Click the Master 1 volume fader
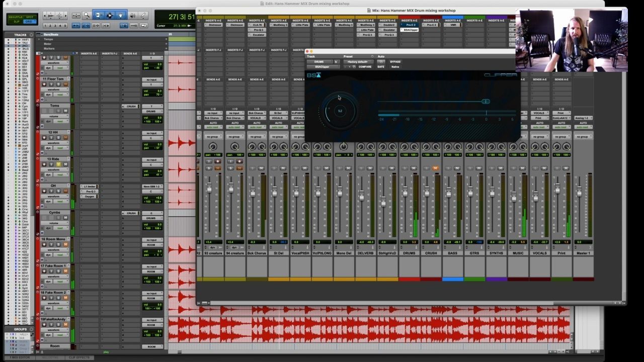Image resolution: width=644 pixels, height=362 pixels. click(x=579, y=191)
